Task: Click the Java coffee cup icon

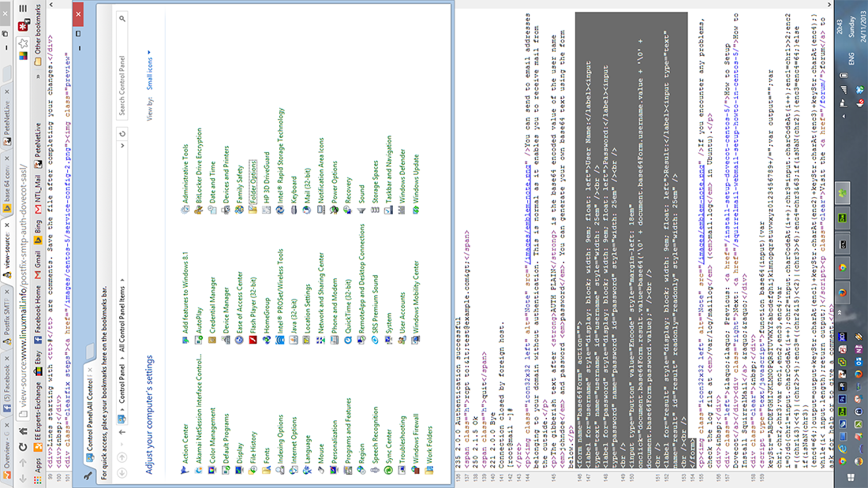Action: 294,341
